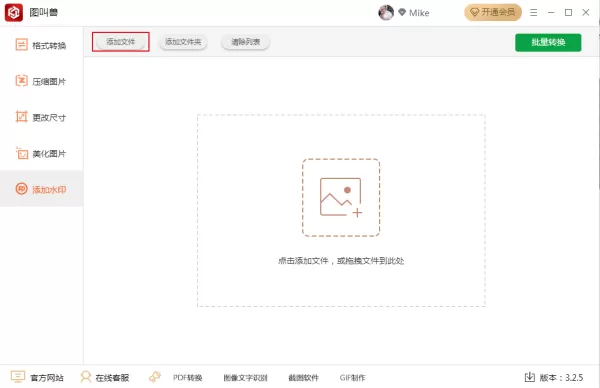600x388 pixels.
Task: Click the 官方网站 monitor icon
Action: (18, 377)
